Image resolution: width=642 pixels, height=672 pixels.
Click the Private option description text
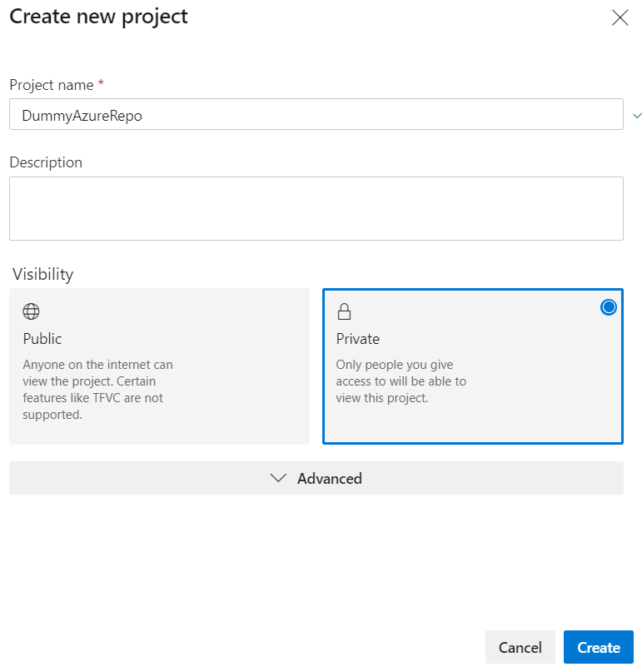[x=401, y=381]
